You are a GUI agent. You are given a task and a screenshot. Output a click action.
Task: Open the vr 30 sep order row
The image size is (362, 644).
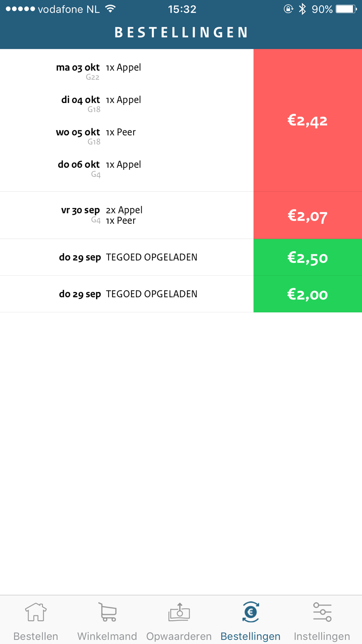point(127,215)
